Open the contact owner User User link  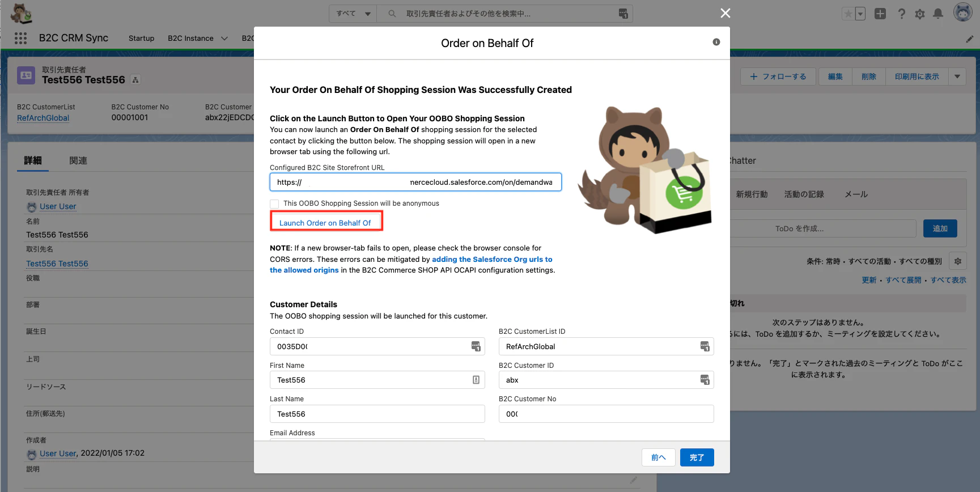coord(58,207)
